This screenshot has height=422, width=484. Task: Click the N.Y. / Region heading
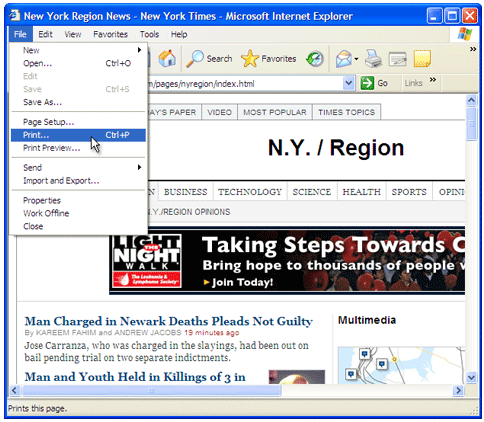[336, 148]
